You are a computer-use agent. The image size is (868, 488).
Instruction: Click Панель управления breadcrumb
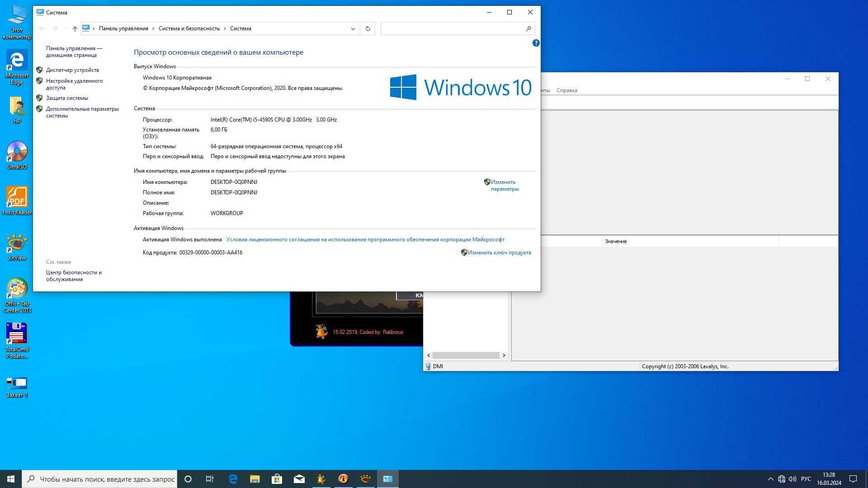click(123, 28)
